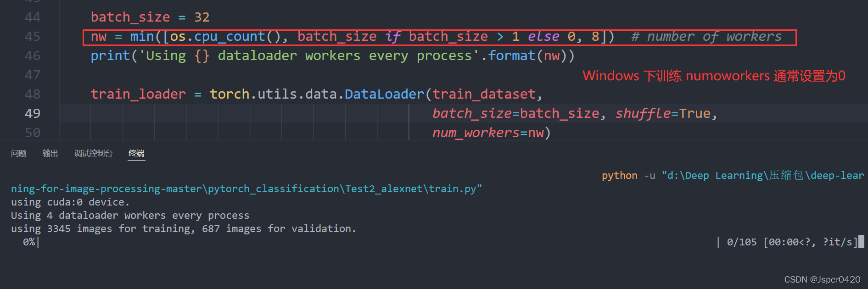Click line number 48 in the gutter
Viewport: 868px width, 289px height.
33,94
